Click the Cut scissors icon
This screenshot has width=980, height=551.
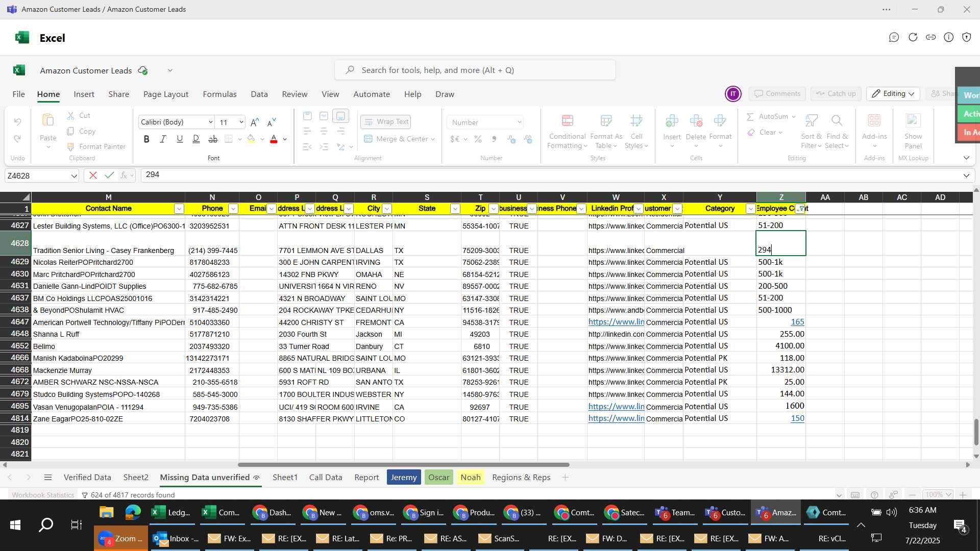(x=71, y=116)
